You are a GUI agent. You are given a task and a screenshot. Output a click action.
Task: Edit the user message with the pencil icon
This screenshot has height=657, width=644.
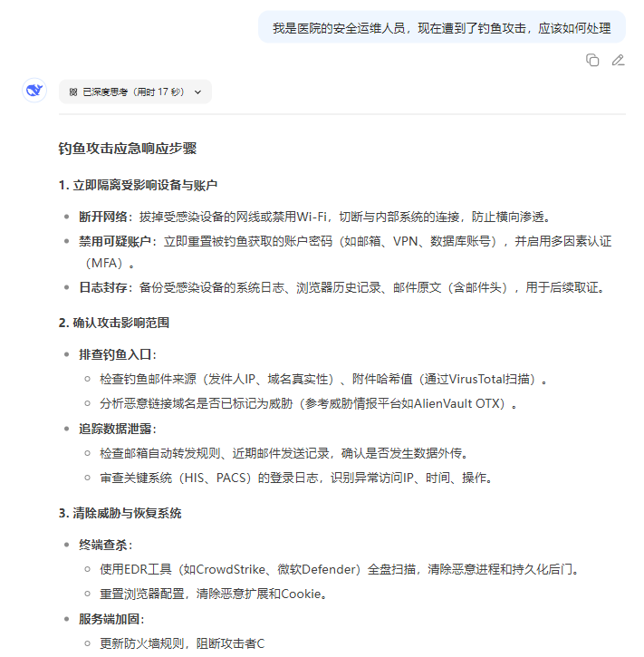(x=618, y=60)
